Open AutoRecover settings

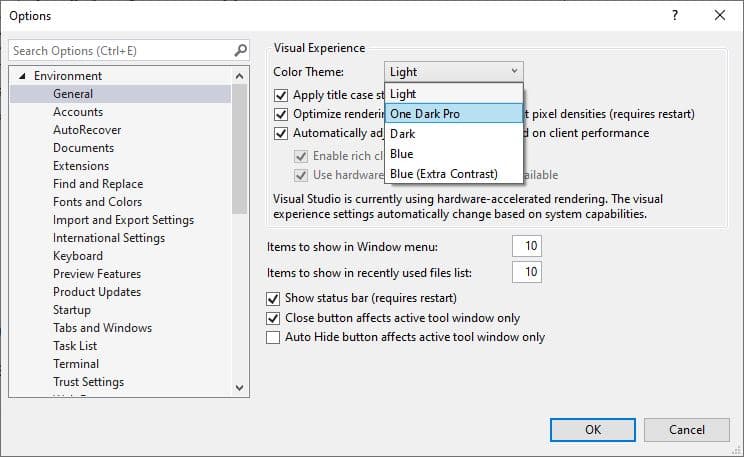pyautogui.click(x=87, y=130)
